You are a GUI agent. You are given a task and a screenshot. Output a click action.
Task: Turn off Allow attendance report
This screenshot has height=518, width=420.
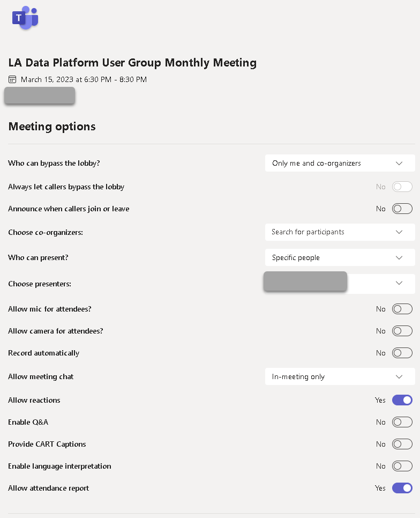402,488
